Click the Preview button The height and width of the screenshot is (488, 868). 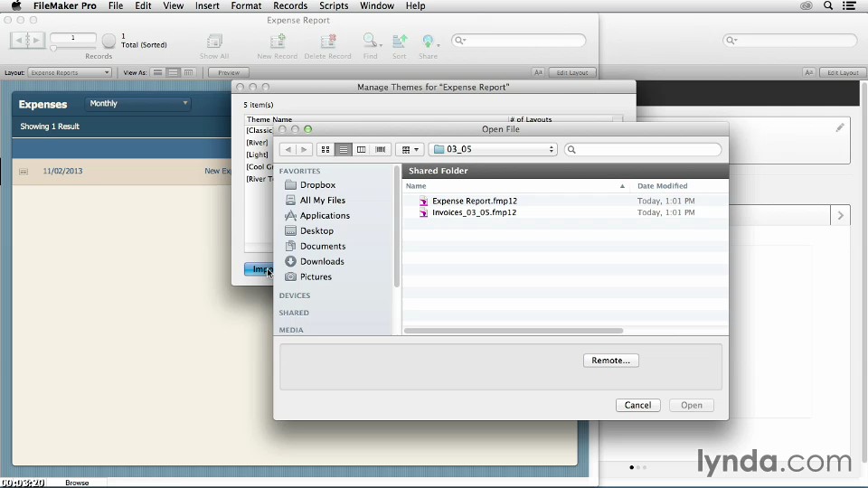coord(229,72)
